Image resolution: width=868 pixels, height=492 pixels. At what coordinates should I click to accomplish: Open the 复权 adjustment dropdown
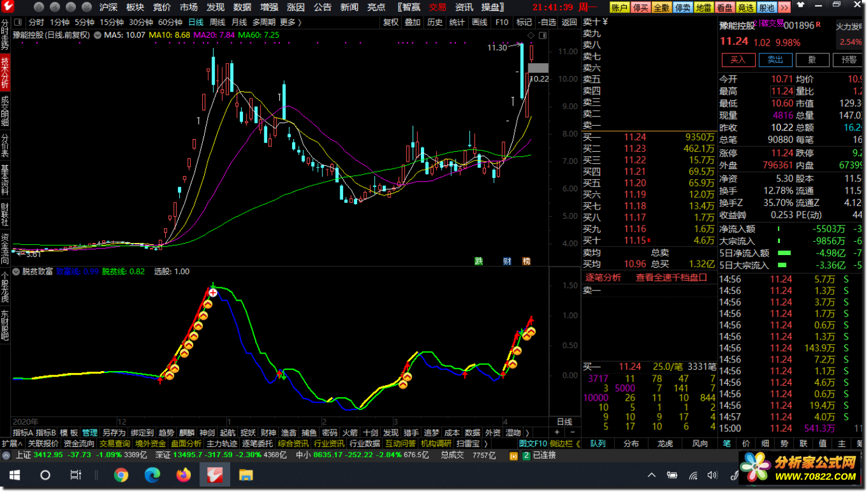(391, 22)
